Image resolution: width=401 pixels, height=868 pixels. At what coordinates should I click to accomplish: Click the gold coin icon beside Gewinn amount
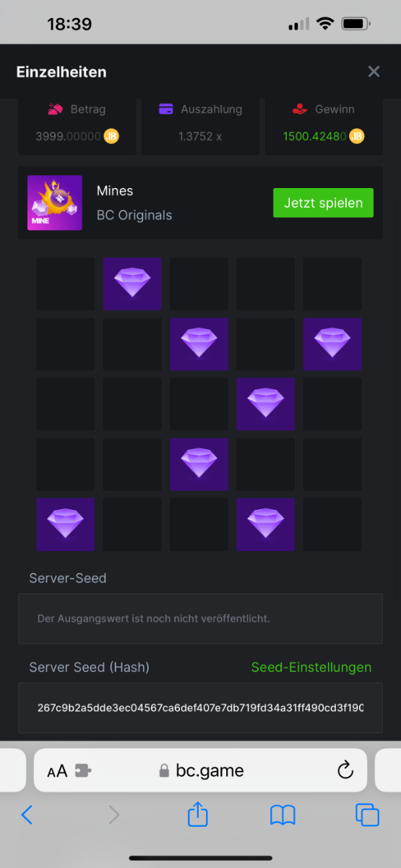pyautogui.click(x=358, y=136)
